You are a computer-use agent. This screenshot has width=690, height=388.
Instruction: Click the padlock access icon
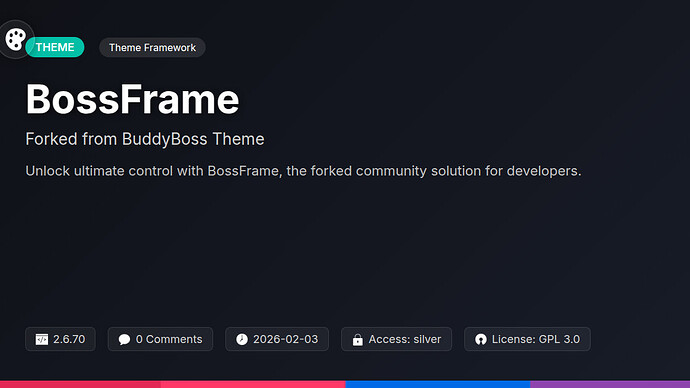pyautogui.click(x=358, y=340)
